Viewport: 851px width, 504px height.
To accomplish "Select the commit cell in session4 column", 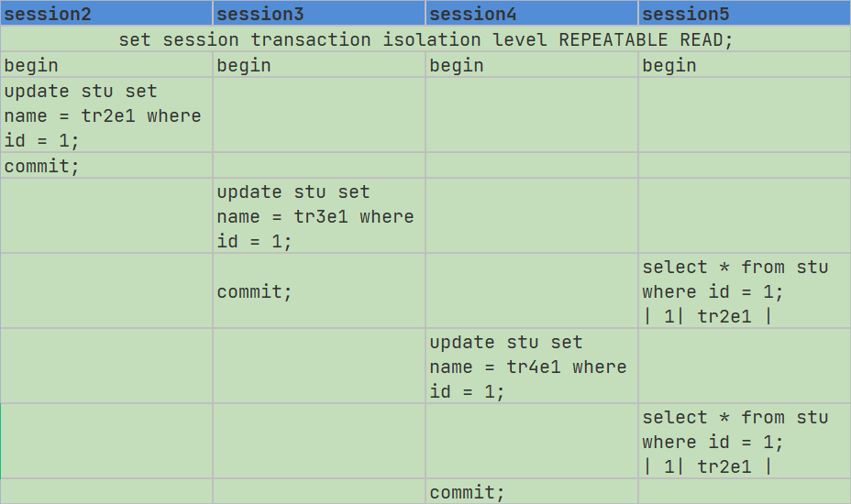I will 532,492.
